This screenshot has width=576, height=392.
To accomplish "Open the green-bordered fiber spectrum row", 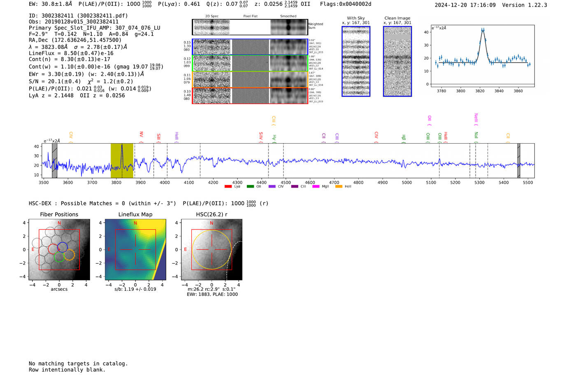I will pos(250,63).
